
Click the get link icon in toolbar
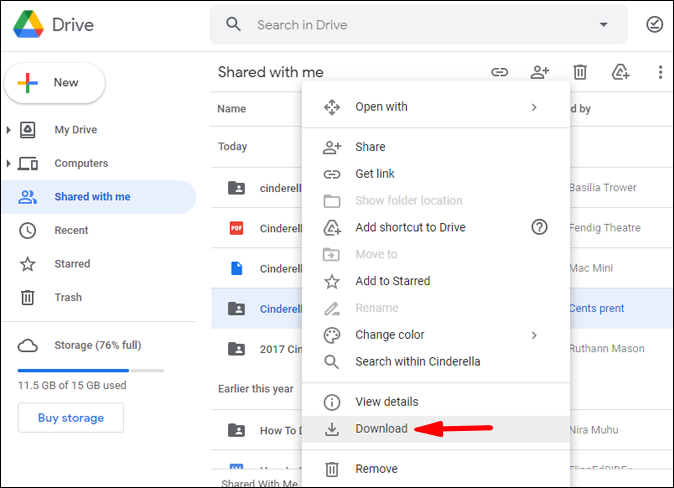coord(499,72)
